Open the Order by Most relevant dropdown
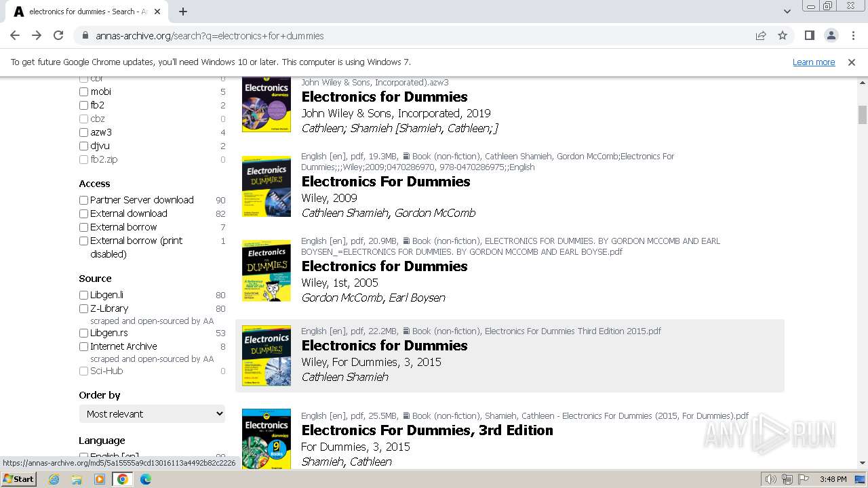This screenshot has width=868, height=488. tap(152, 413)
